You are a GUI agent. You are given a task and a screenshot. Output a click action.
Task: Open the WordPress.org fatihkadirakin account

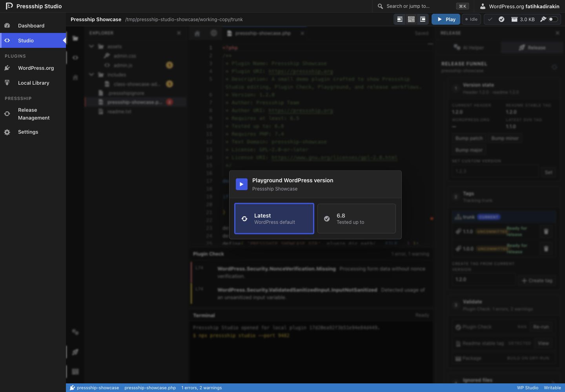click(519, 6)
